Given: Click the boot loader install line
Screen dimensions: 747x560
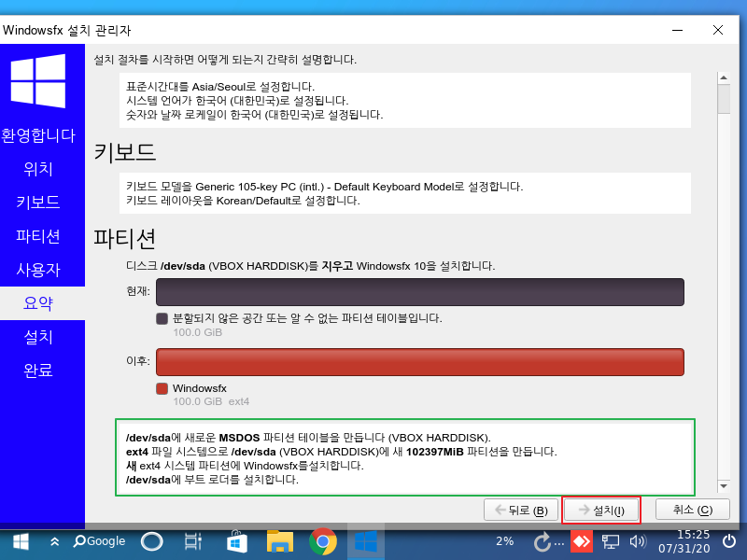Looking at the screenshot, I should pyautogui.click(x=212, y=480).
